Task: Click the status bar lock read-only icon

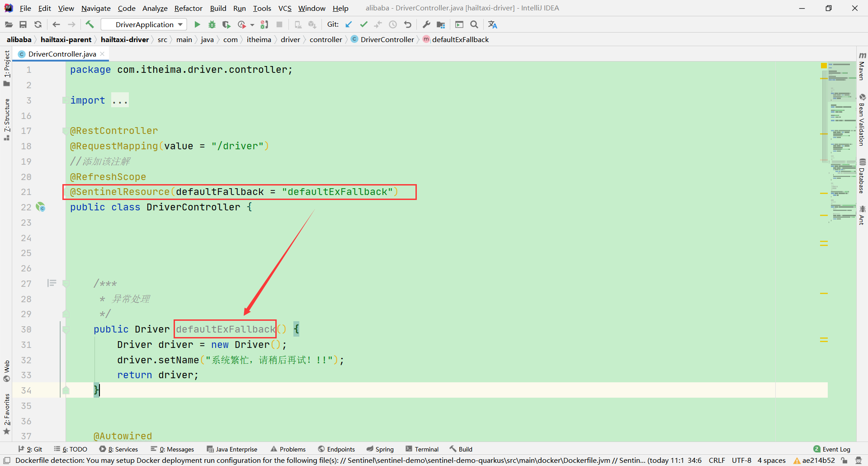Action: (844, 461)
